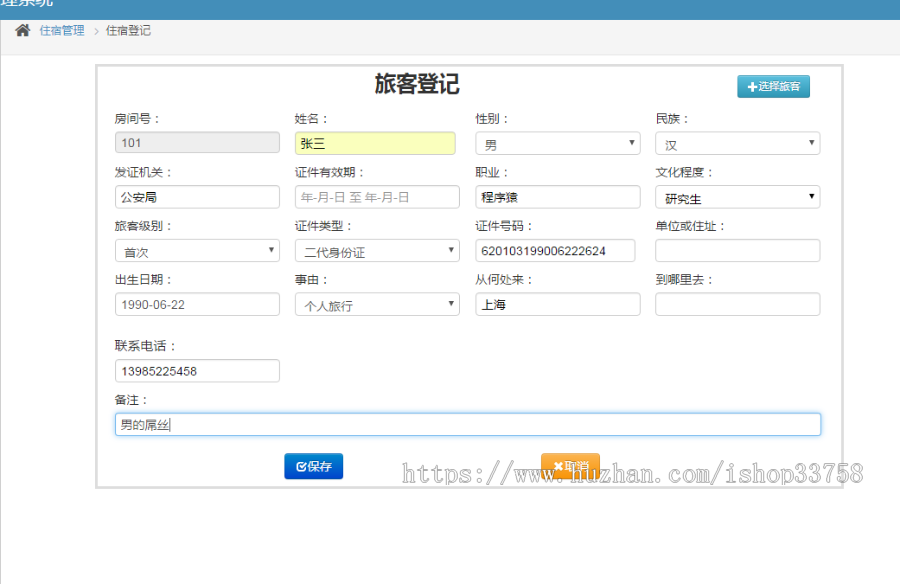Click the 联系电话 field with 13985225458
This screenshot has width=900, height=584.
[x=197, y=371]
